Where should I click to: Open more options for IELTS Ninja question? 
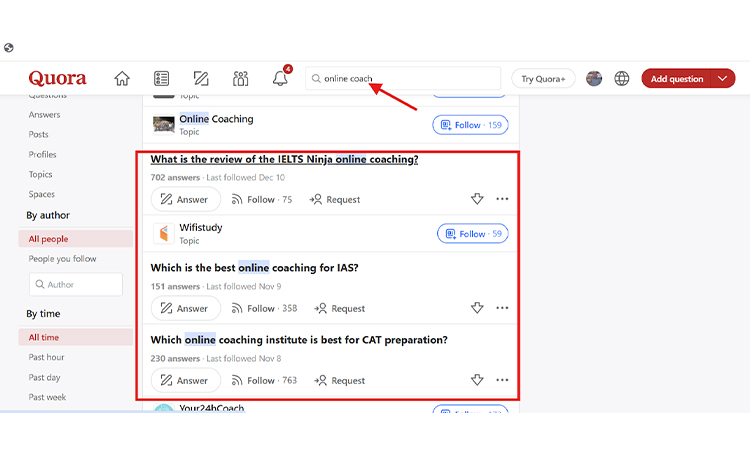click(x=502, y=198)
